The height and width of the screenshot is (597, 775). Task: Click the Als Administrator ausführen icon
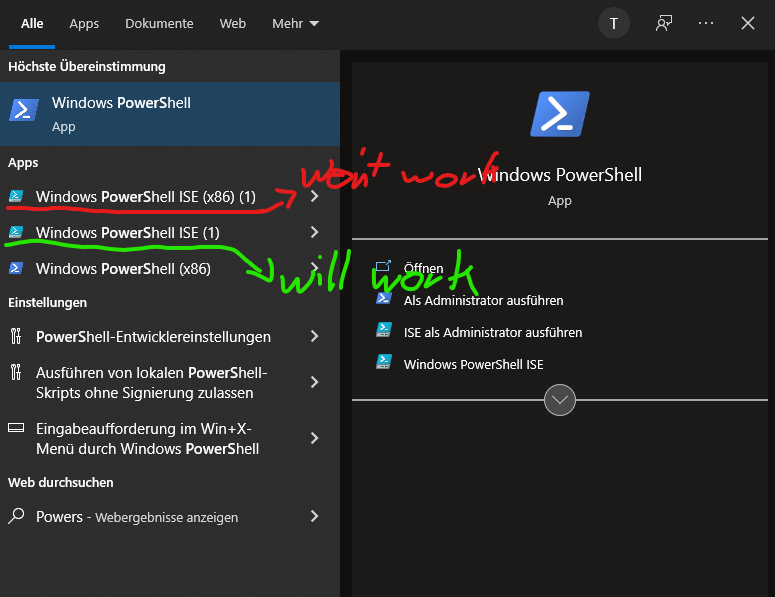(x=384, y=298)
